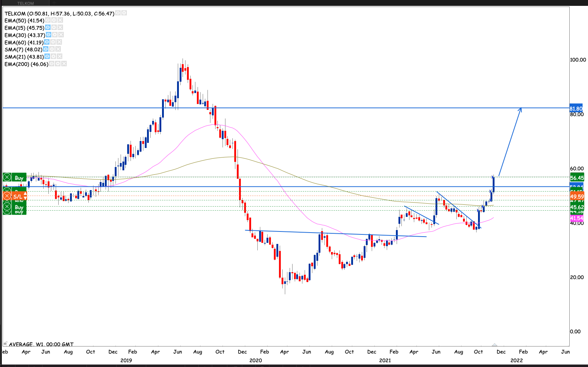Select the top Buy order label
The image size is (588, 367).
tap(19, 178)
